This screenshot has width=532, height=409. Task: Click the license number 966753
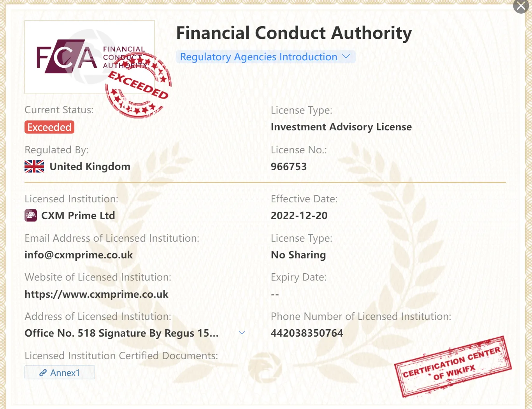tap(289, 167)
